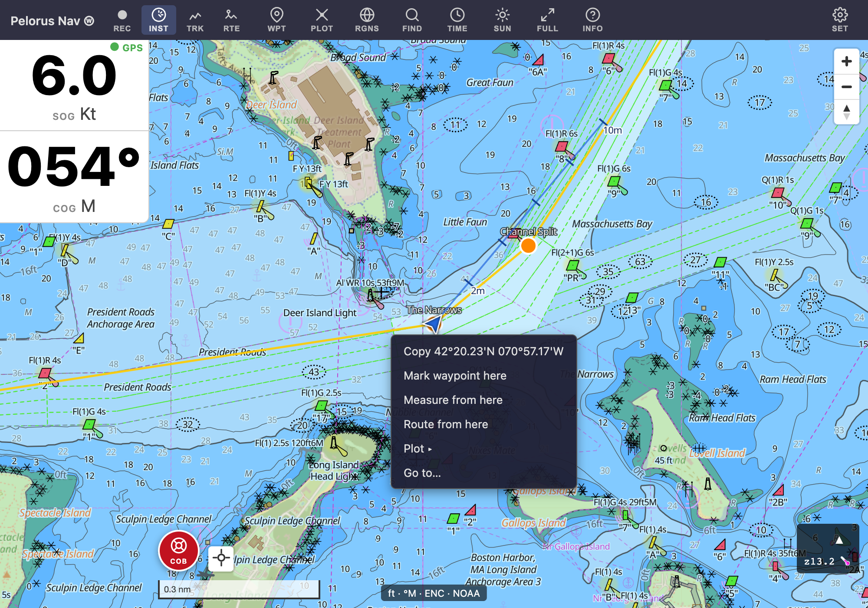Viewport: 868px width, 608px height.
Task: Open the INFO panel
Action: click(x=592, y=20)
